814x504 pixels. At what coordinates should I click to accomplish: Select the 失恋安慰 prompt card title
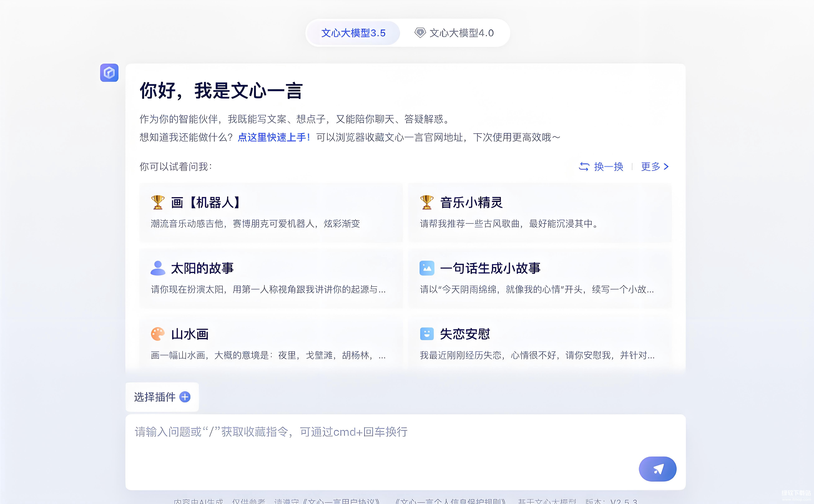(x=465, y=334)
